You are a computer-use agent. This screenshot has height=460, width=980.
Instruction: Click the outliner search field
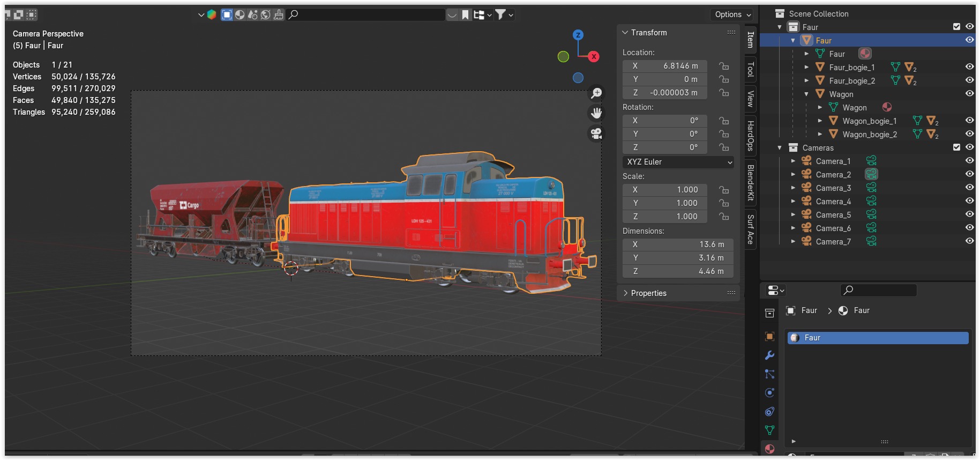pos(366,15)
